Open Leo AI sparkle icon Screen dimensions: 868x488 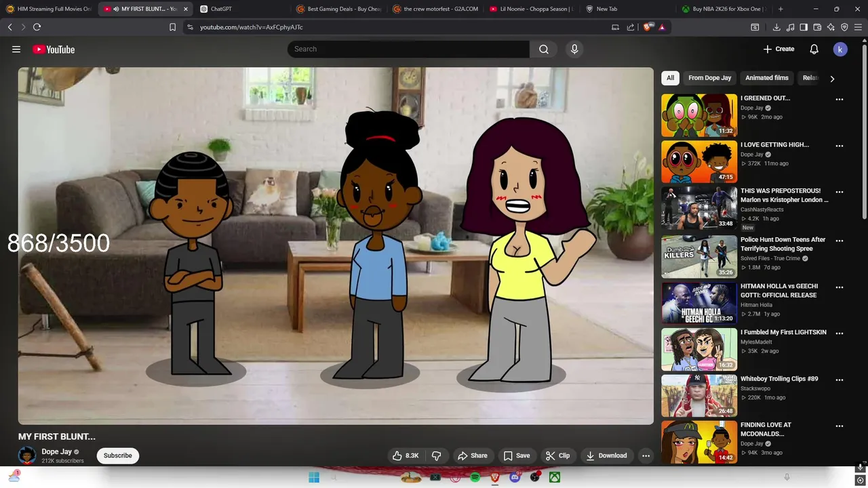pos(831,27)
